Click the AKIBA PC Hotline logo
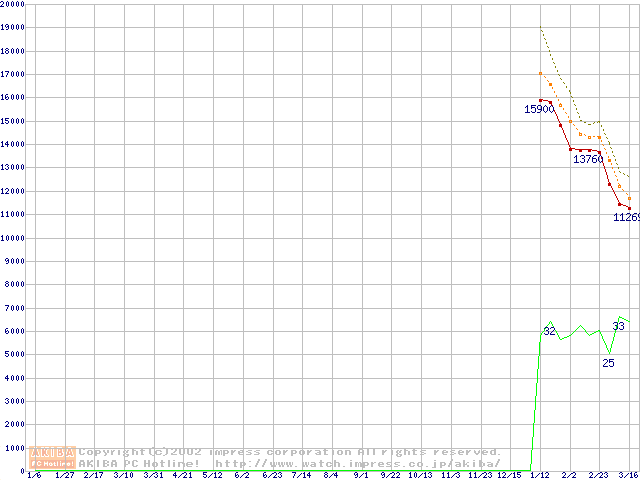The height and width of the screenshot is (480, 640). (x=53, y=457)
